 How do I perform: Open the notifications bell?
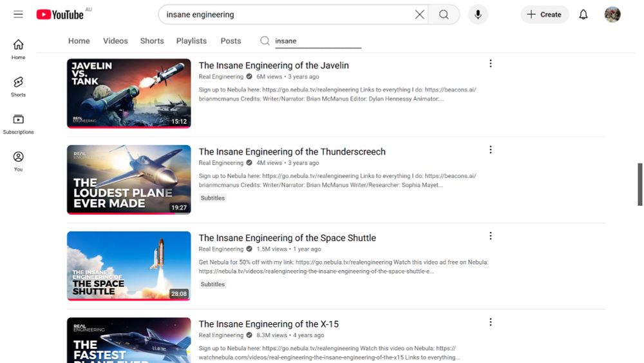(583, 15)
